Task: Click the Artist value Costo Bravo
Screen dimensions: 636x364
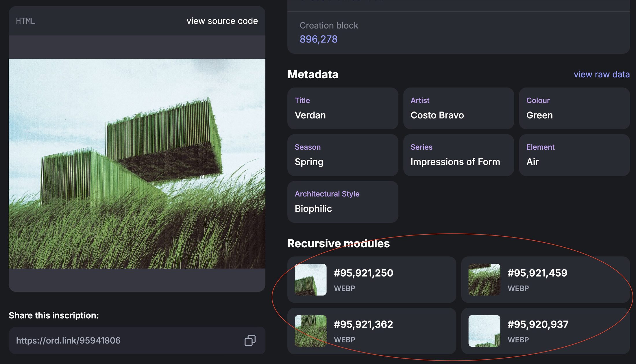Action: pos(437,115)
